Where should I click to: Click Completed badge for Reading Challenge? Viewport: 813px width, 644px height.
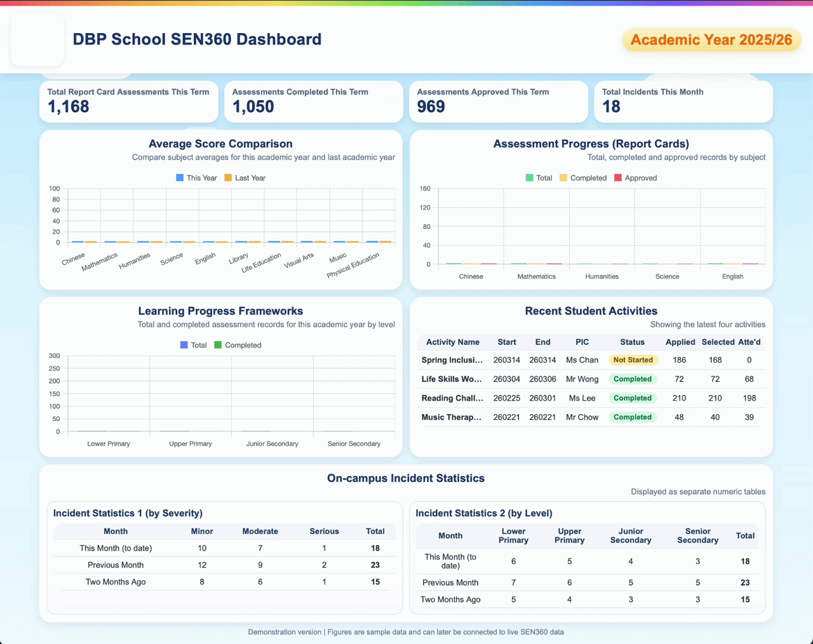(632, 398)
